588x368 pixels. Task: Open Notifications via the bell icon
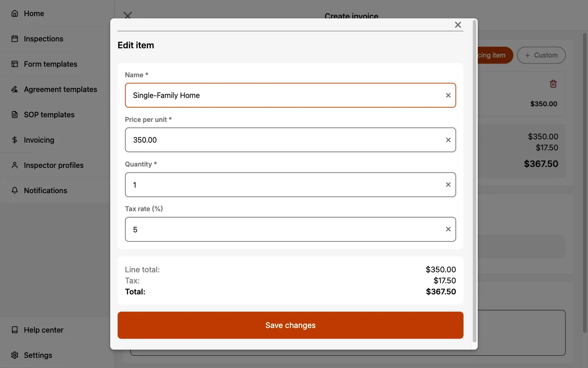click(45, 190)
